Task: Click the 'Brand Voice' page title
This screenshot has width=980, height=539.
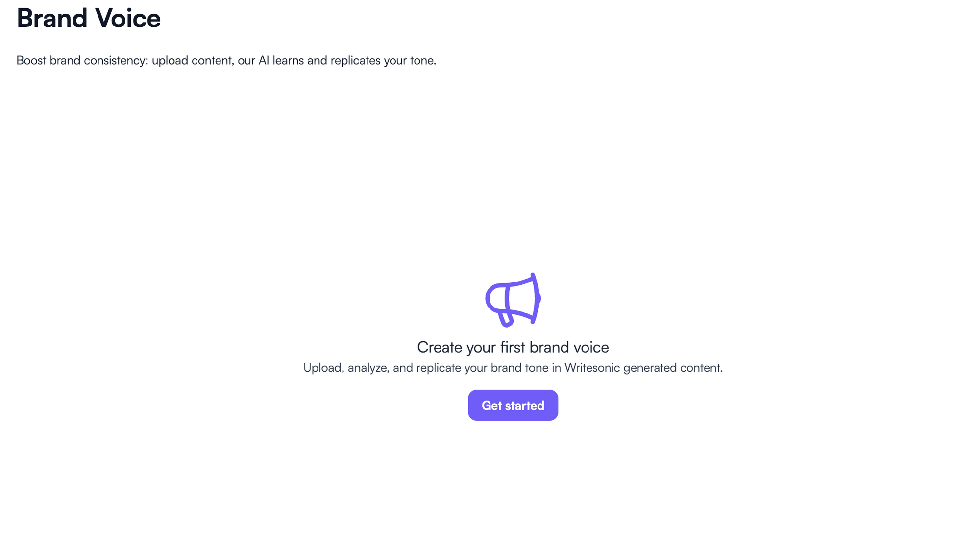Action: (x=89, y=19)
